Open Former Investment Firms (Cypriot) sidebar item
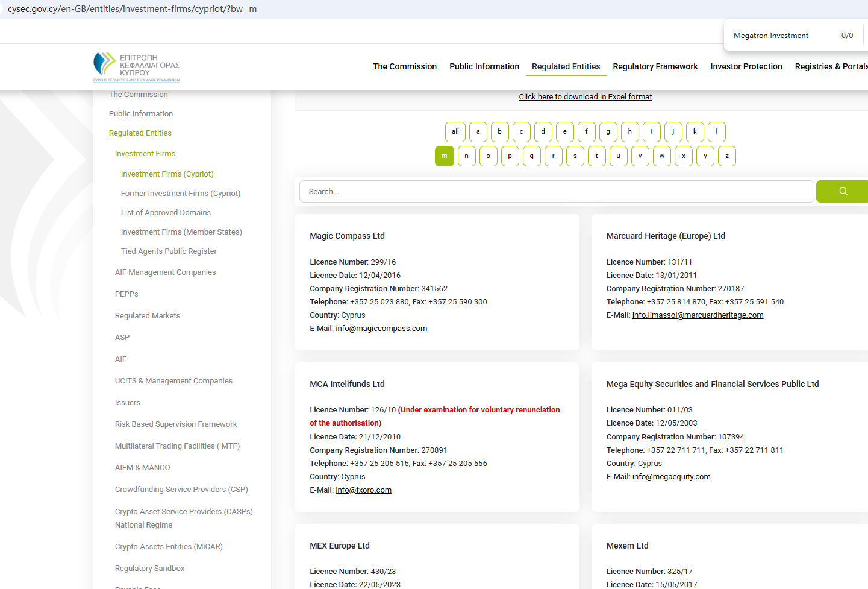This screenshot has width=868, height=589. point(180,194)
